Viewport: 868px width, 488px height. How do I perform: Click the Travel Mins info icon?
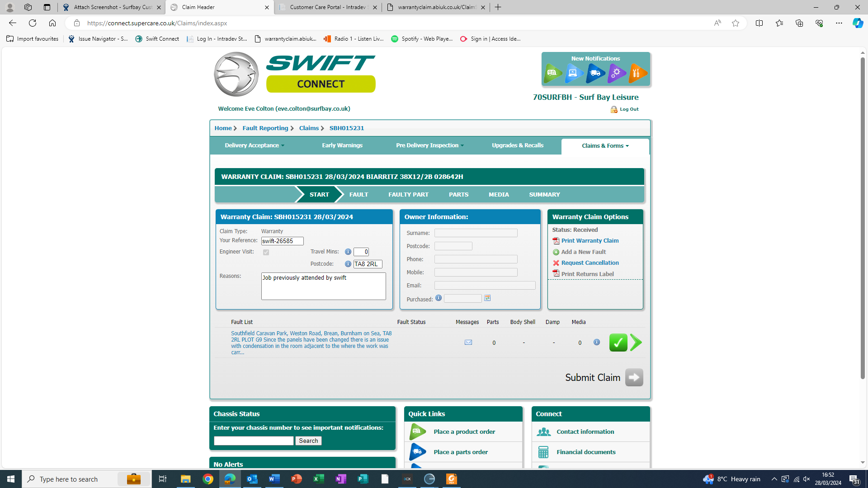click(348, 252)
